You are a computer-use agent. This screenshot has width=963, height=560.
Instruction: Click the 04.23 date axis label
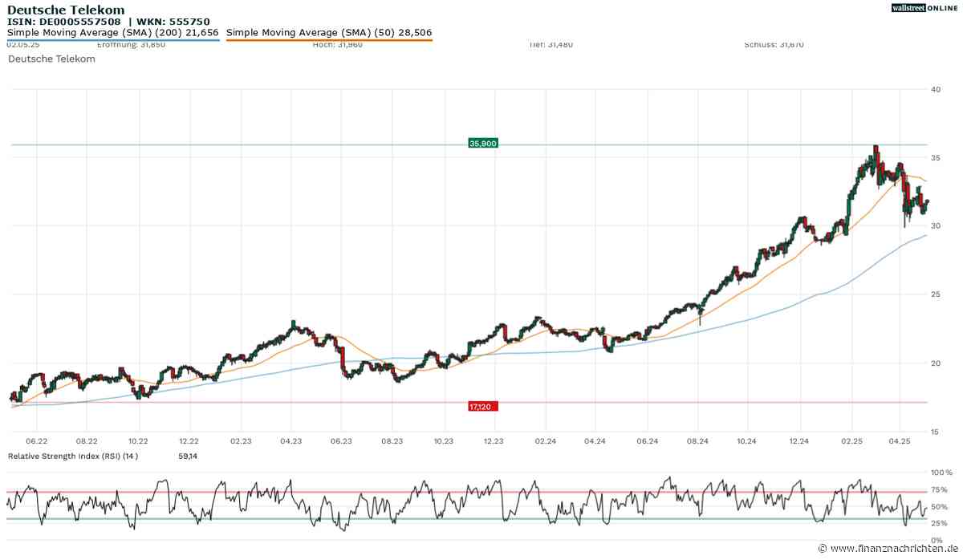click(291, 440)
